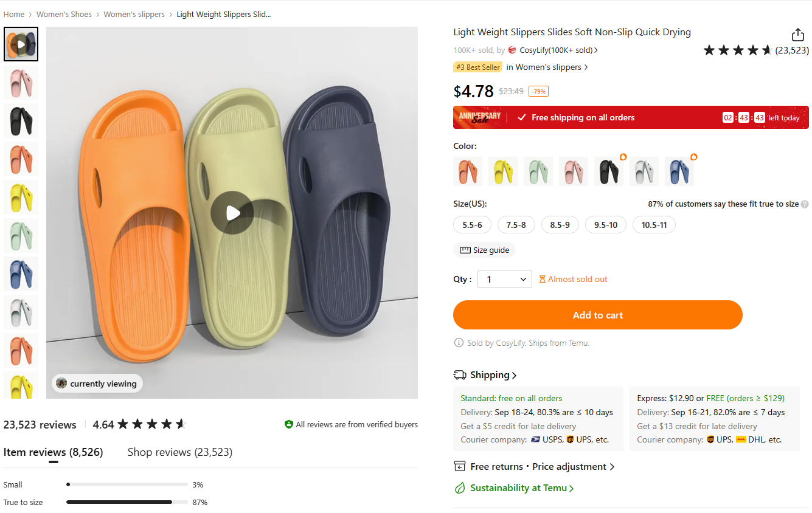This screenshot has height=513, width=812.
Task: Select size 8.5-9
Action: click(560, 225)
